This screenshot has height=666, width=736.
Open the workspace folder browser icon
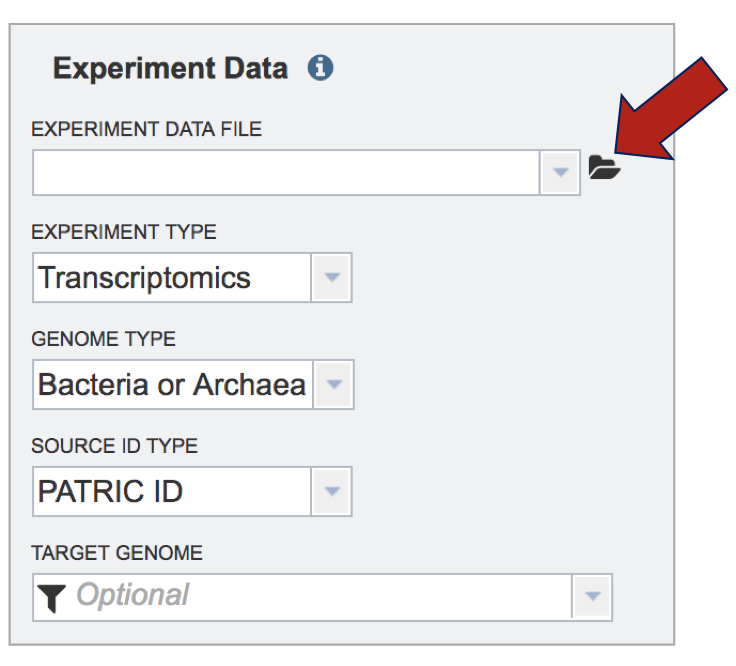604,168
